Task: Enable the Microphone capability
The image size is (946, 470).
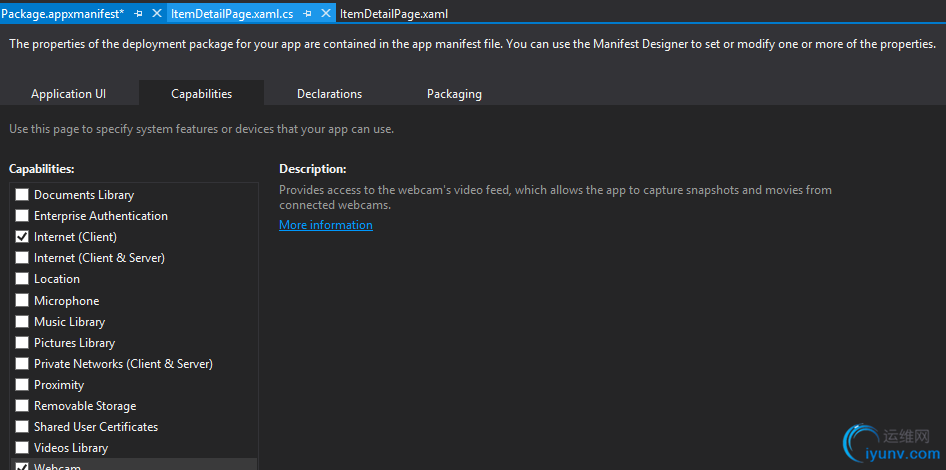Action: click(22, 301)
